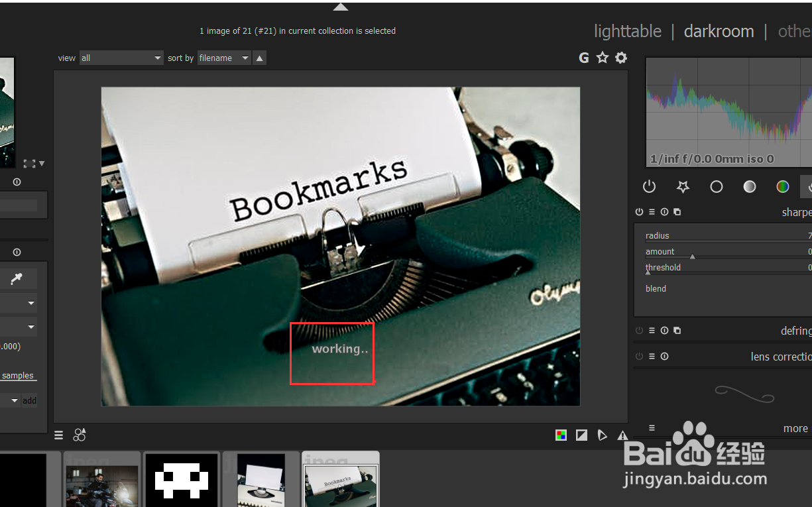Screen dimensions: 812x507
Task: Create new instance of sharpen module
Action: [677, 212]
